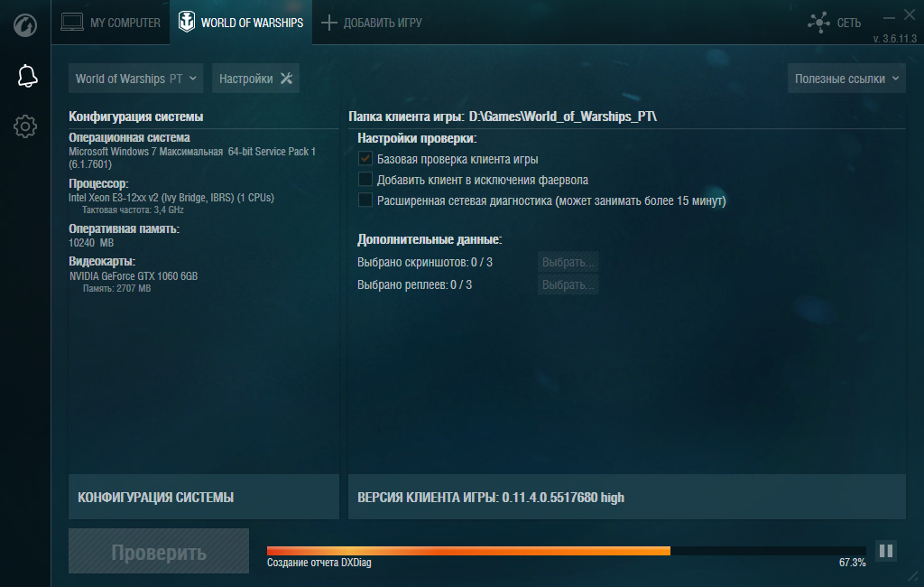Click the Выбрано скриншотов: 0 / 3 label
Image resolution: width=924 pixels, height=587 pixels.
[x=425, y=262]
